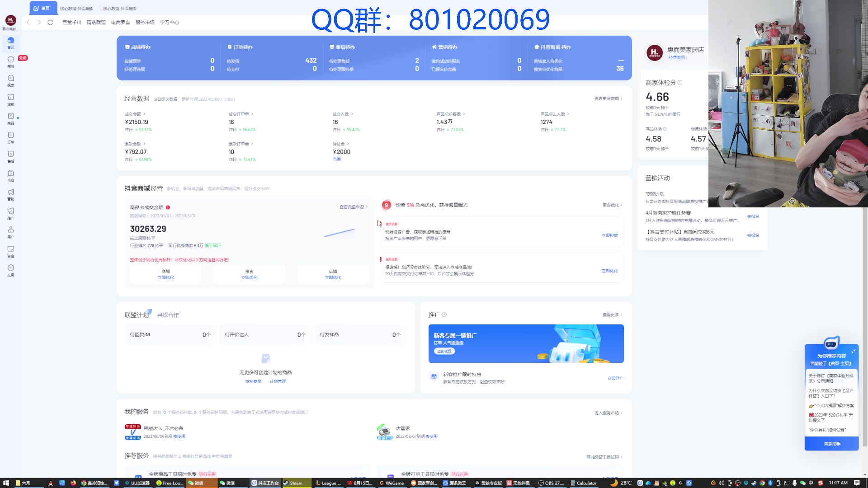868x488 pixels.
Task: Click 计划管理 link
Action: click(x=278, y=381)
